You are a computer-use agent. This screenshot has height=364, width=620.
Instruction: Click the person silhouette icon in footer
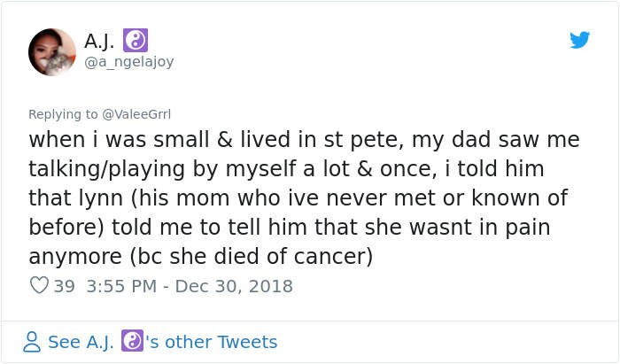pyautogui.click(x=32, y=342)
